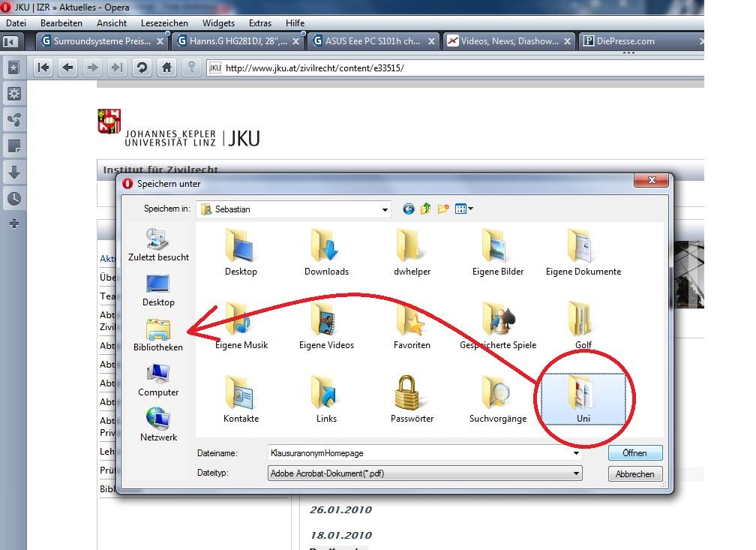
Task: Open the Bookmarks star panel in sidebar
Action: coord(13,68)
